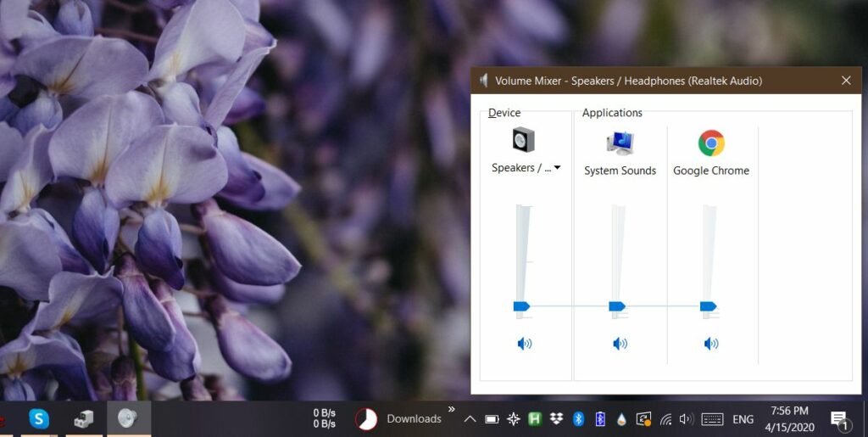This screenshot has width=868, height=437.
Task: Click the Speakers volume slider handle
Action: click(x=521, y=306)
